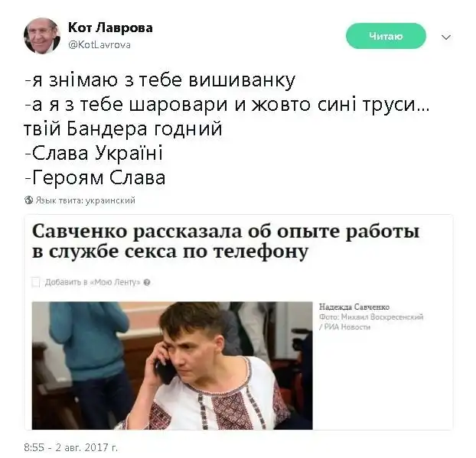
Task: Click the first tweet line about вишиванку
Action: coord(160,80)
